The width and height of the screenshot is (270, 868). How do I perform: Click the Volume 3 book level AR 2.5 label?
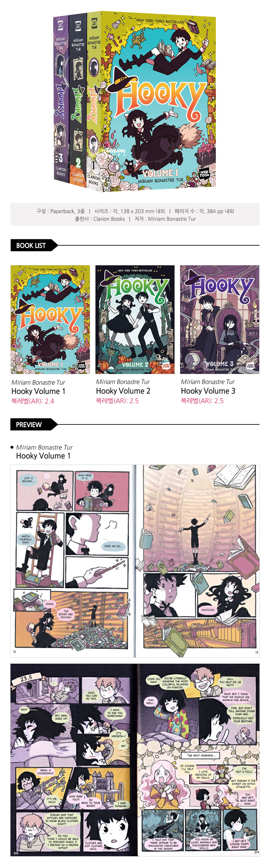point(202,401)
